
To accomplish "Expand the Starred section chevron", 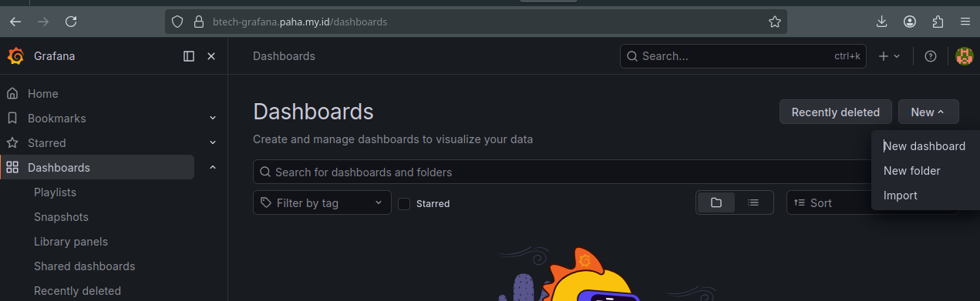I will (213, 143).
